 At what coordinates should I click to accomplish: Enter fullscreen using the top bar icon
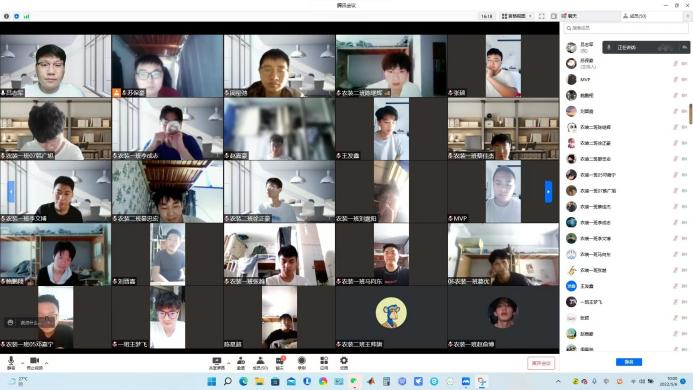tap(542, 16)
